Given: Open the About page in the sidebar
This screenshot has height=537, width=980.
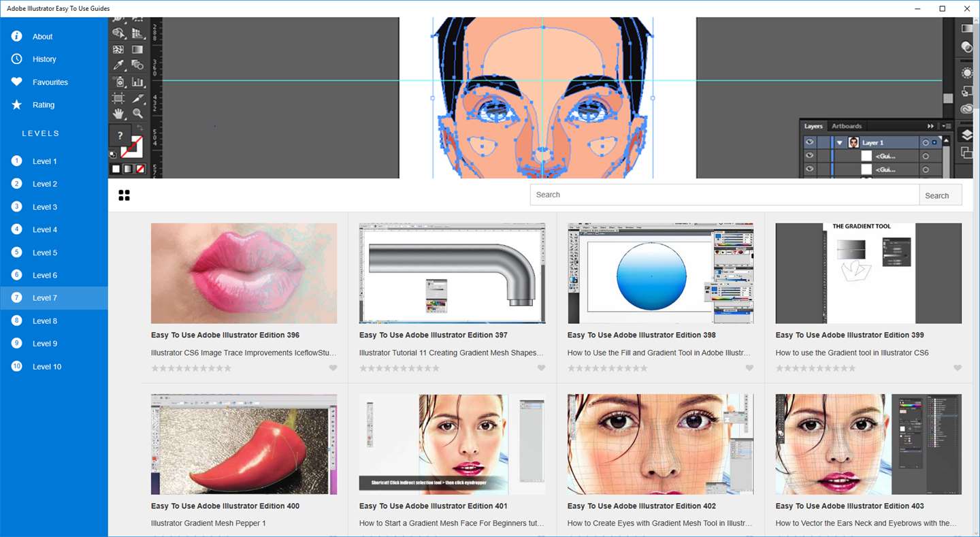Looking at the screenshot, I should 54,36.
